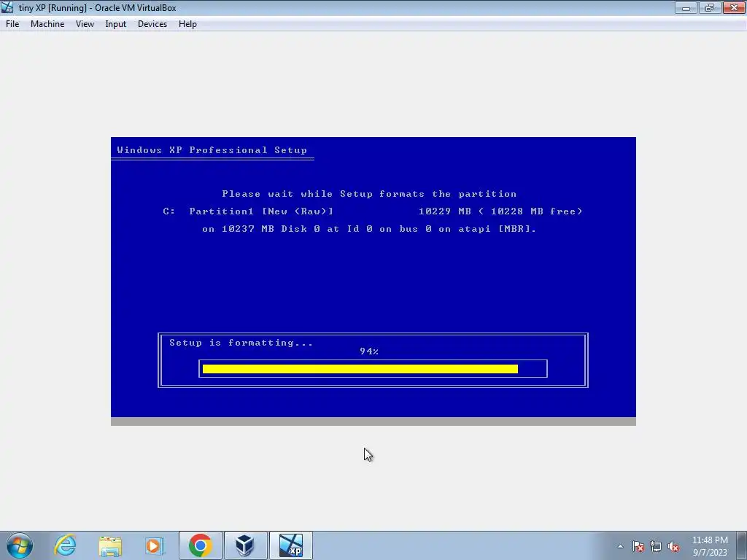This screenshot has width=747, height=560.
Task: Click the yellow formatting progress bar
Action: pos(360,369)
